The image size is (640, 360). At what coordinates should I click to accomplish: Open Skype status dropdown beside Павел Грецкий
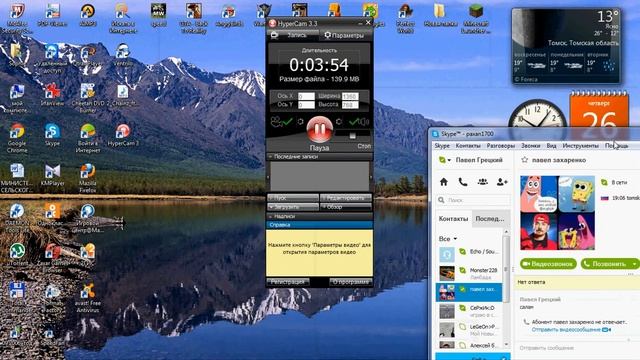click(x=444, y=160)
